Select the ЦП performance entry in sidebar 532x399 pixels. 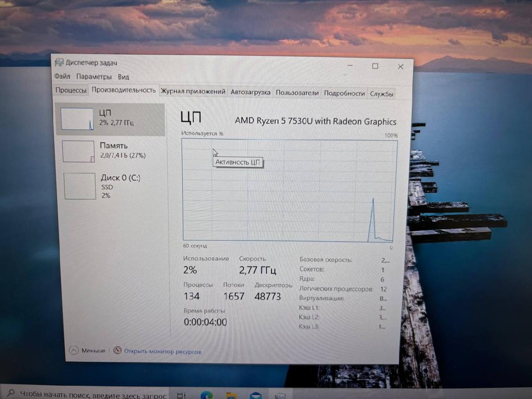(110, 119)
